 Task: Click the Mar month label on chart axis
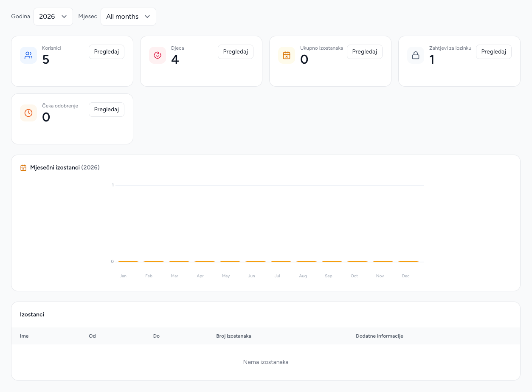175,276
